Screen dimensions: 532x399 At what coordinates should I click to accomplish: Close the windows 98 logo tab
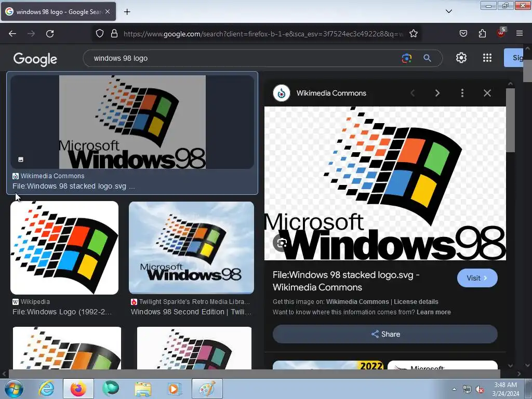(108, 11)
